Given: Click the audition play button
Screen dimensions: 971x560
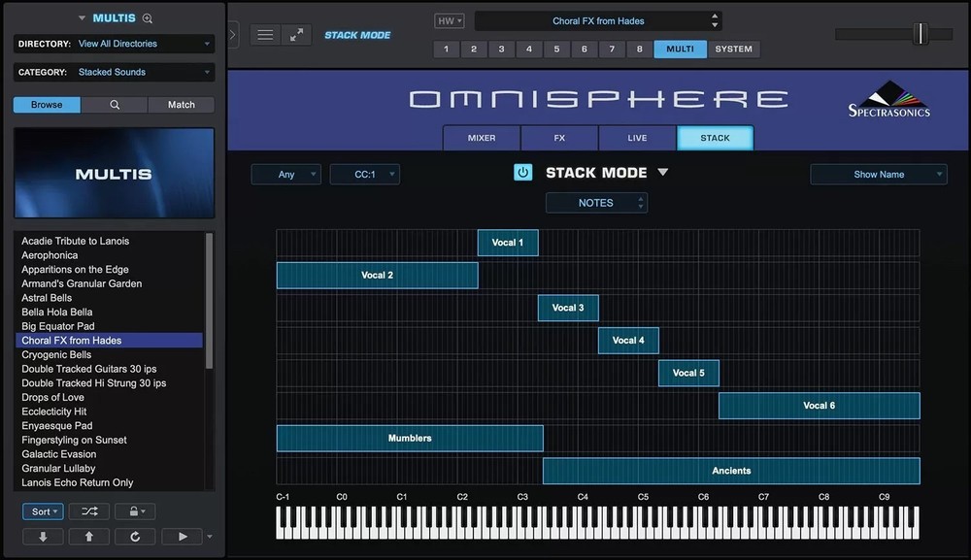Looking at the screenshot, I should coord(183,537).
